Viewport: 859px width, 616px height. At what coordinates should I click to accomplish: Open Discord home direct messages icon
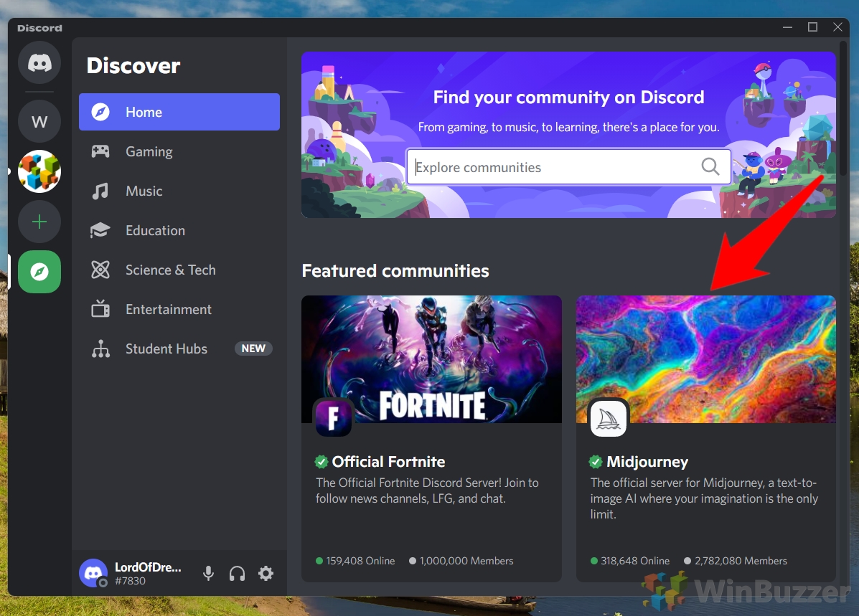tap(39, 63)
